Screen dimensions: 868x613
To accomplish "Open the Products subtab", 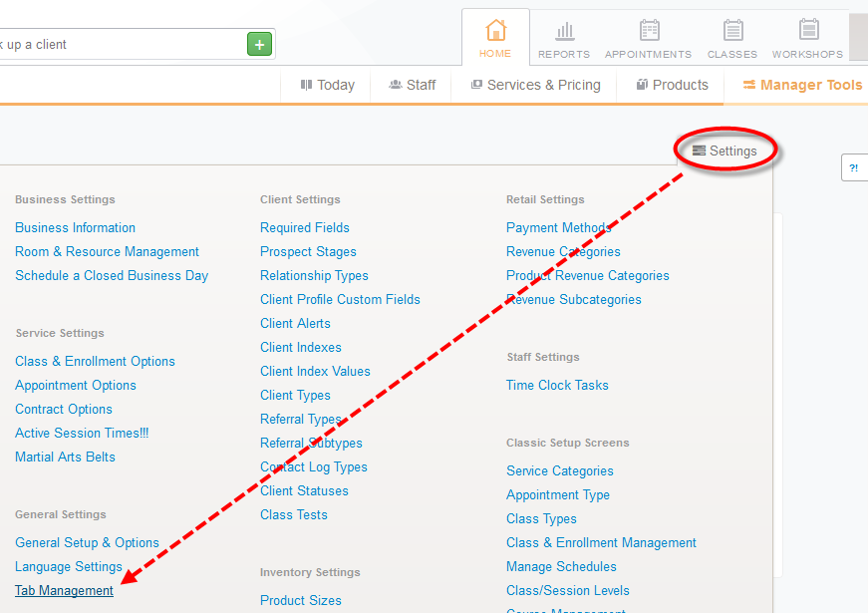I will (x=673, y=85).
